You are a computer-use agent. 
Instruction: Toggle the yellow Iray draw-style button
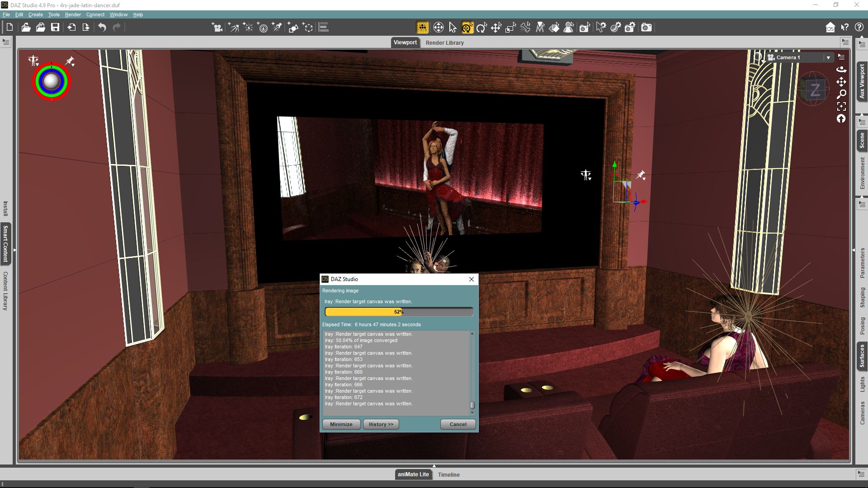point(422,28)
